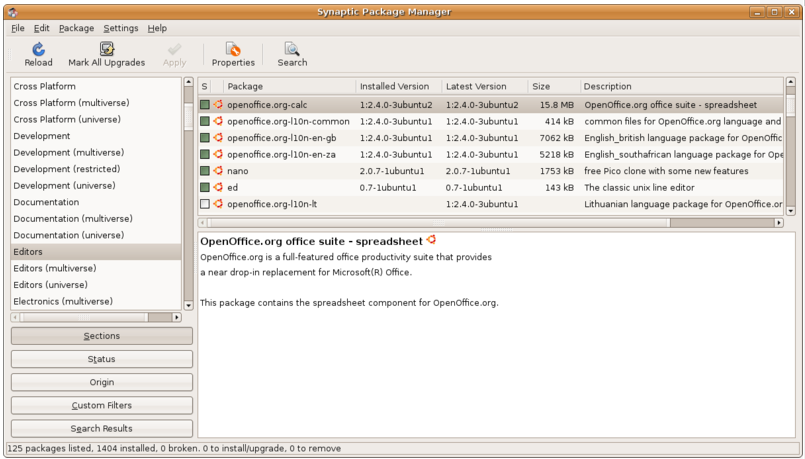Open the Settings menu
The width and height of the screenshot is (805, 459).
point(121,28)
